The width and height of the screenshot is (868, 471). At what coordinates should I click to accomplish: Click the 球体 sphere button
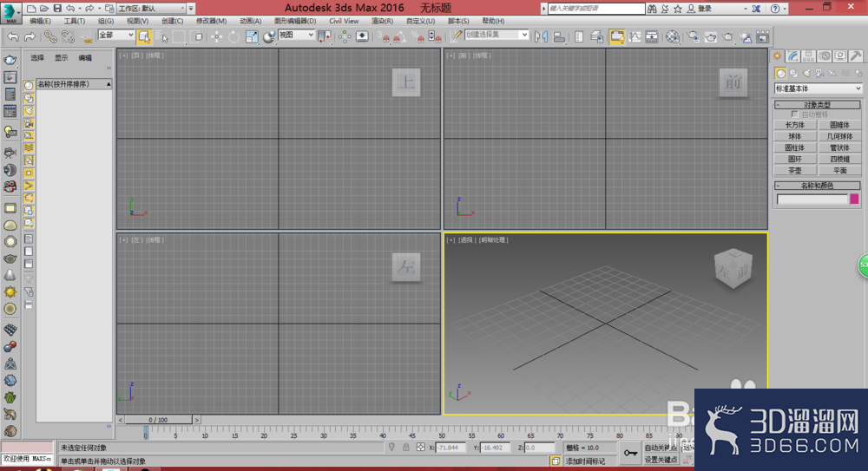click(795, 136)
